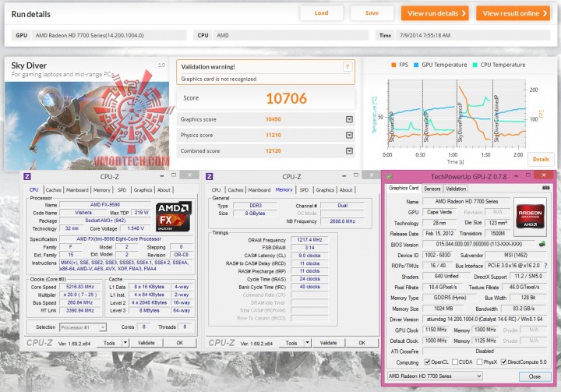Select the Graphics Card tab in GPU-Z
The height and width of the screenshot is (392, 561).
click(x=404, y=188)
